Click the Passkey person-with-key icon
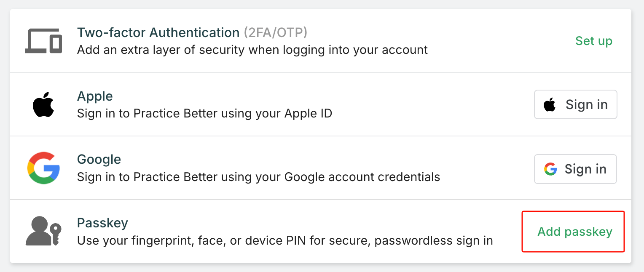Screen dimensions: 644x272 pyautogui.click(x=43, y=231)
